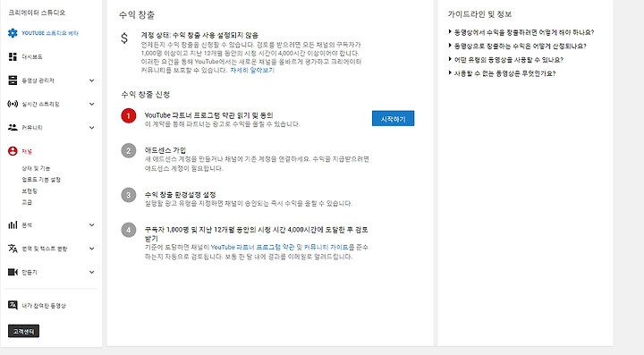The width and height of the screenshot is (644, 355).
Task: Open the 커뮤니티 가이드 link
Action: pos(326,247)
